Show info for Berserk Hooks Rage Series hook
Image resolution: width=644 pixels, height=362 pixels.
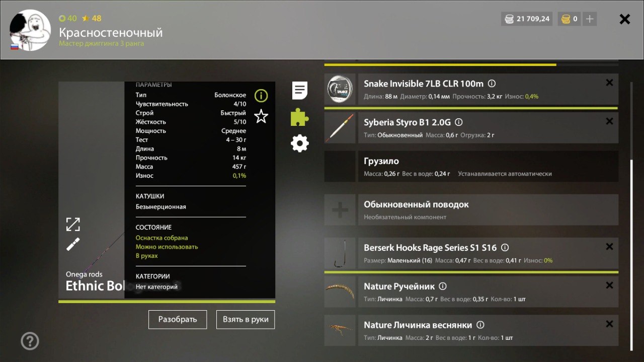[505, 248]
